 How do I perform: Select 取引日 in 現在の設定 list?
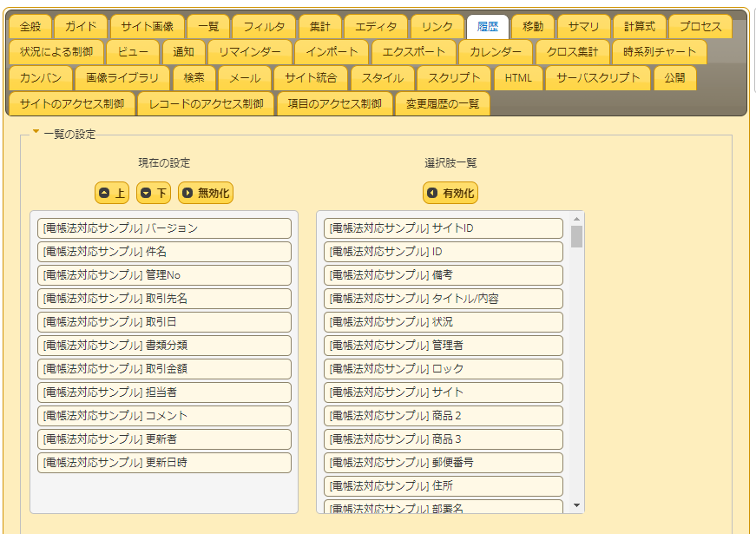coord(164,322)
